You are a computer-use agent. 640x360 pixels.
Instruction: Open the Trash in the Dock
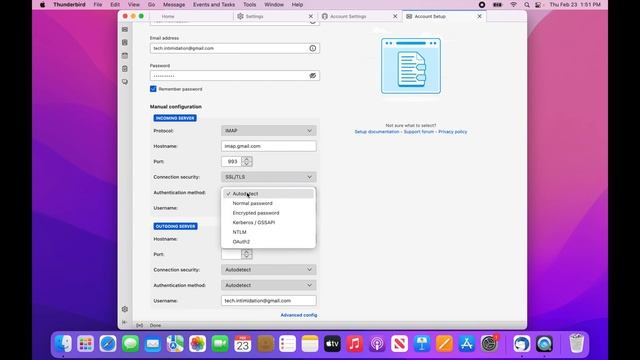coord(576,343)
